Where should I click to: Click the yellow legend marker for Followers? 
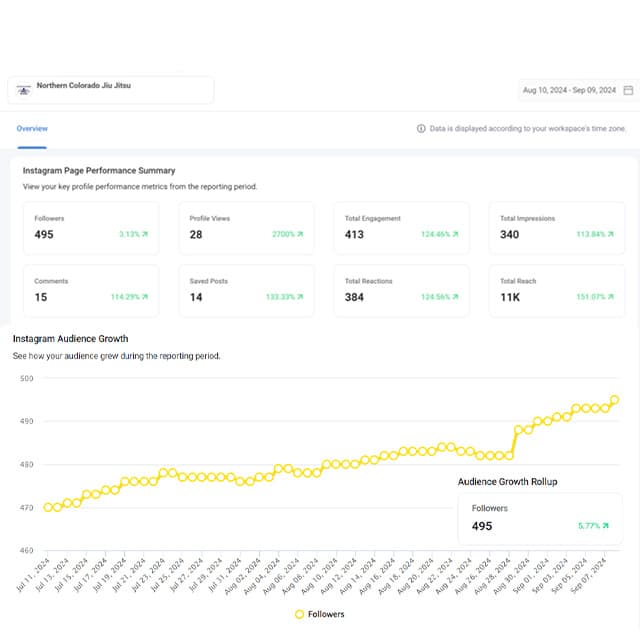(299, 614)
